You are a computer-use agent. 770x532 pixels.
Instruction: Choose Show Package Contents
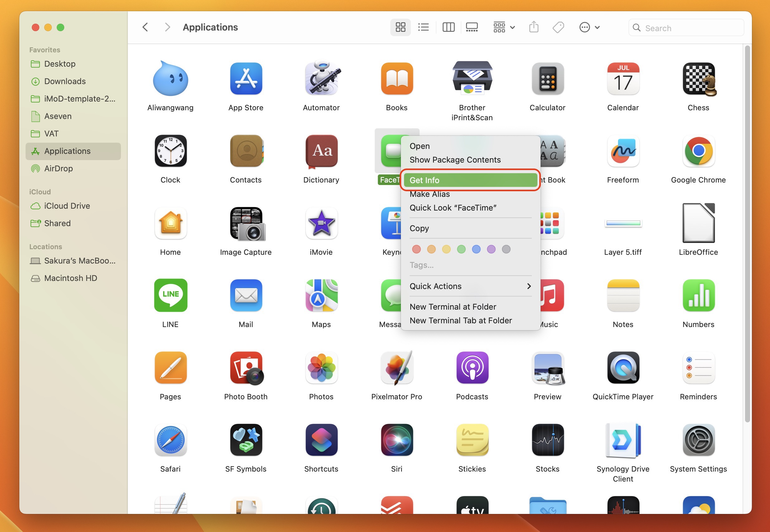(x=455, y=160)
